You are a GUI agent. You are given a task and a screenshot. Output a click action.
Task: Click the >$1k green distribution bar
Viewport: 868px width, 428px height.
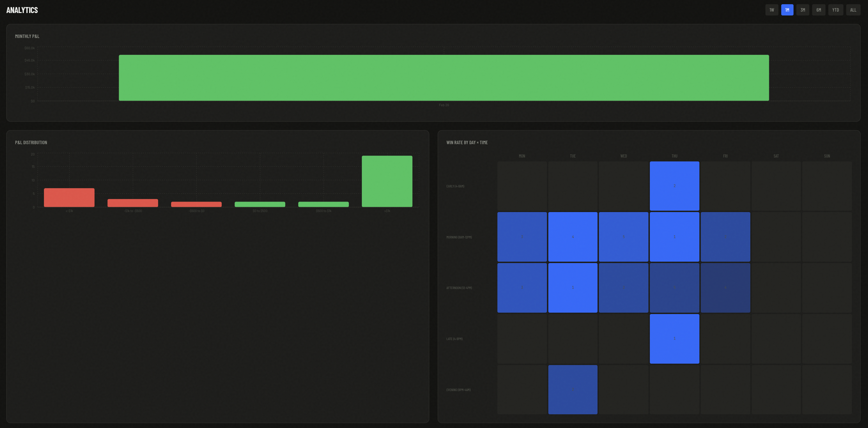pyautogui.click(x=387, y=181)
